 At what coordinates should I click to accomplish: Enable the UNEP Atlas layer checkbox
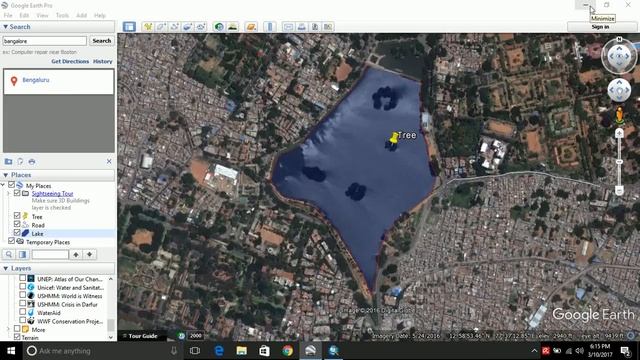point(23,278)
